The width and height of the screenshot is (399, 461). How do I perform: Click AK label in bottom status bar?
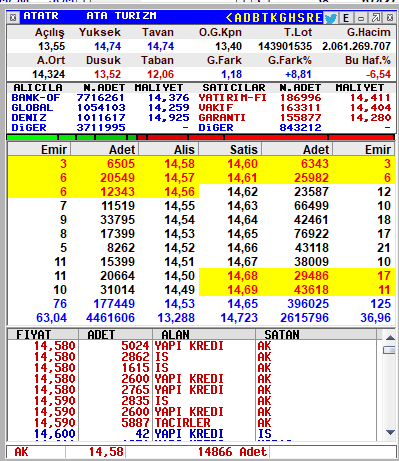coord(21,452)
